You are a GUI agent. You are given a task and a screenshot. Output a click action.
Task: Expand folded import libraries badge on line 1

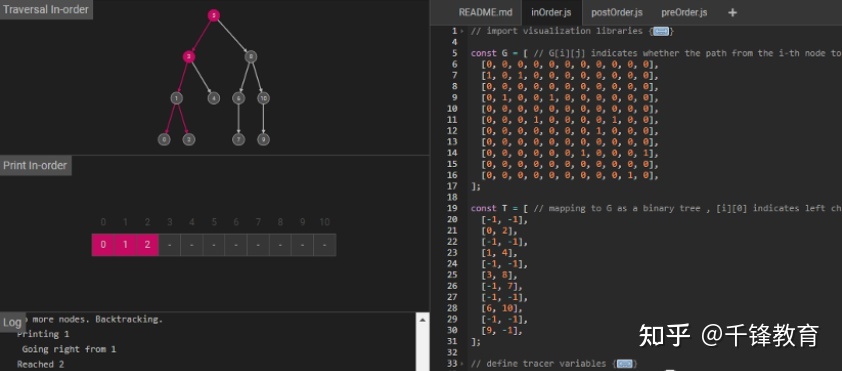click(x=660, y=31)
